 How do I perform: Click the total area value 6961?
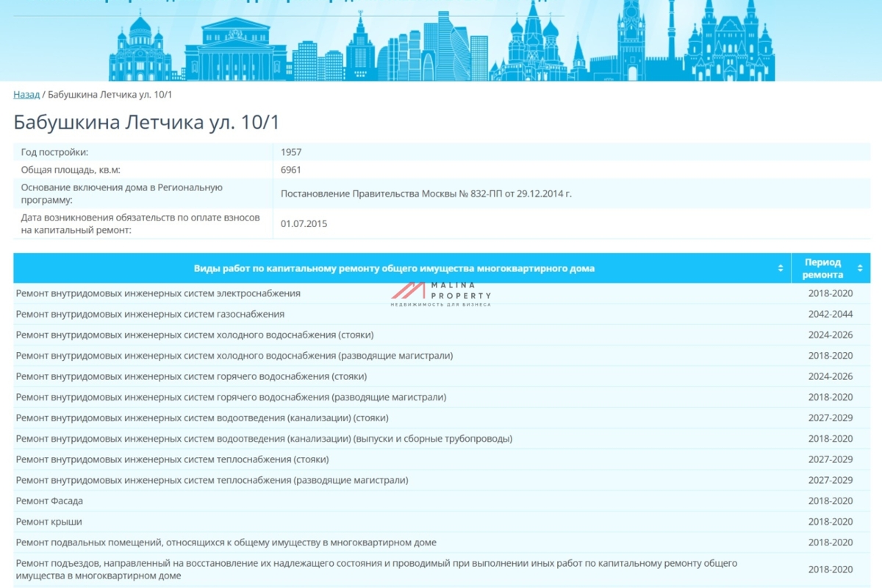click(291, 170)
